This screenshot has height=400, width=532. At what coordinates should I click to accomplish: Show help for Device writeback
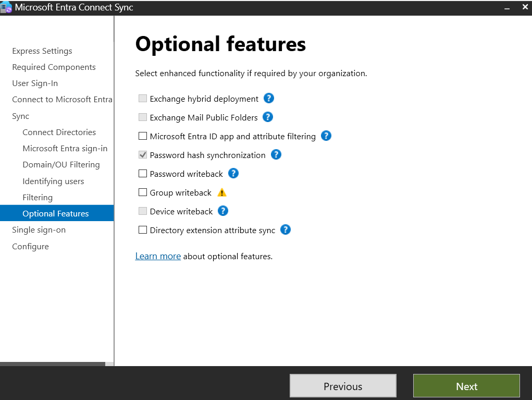pyautogui.click(x=223, y=211)
